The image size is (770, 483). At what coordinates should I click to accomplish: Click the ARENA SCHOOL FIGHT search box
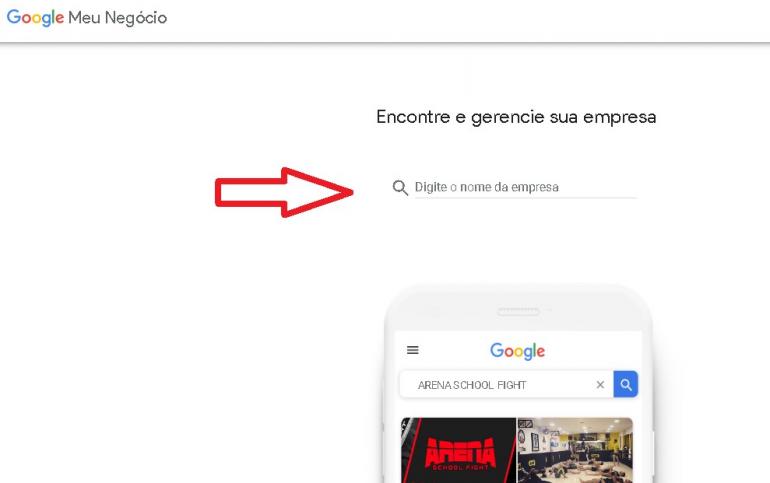[506, 384]
